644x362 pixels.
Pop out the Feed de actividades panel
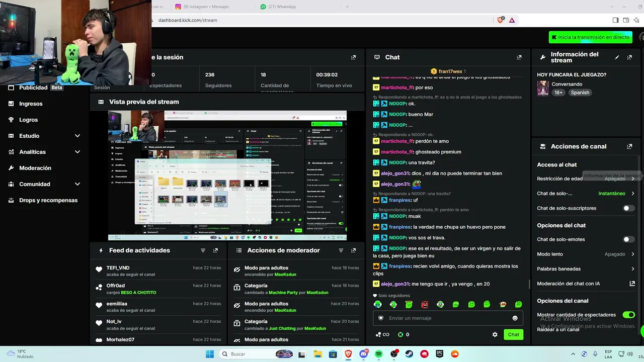click(215, 250)
